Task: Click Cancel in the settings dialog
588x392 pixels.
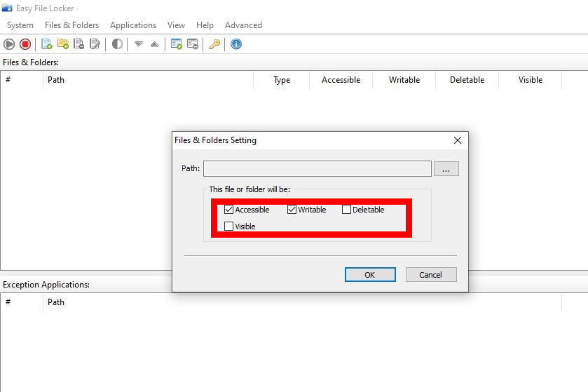Action: [431, 275]
